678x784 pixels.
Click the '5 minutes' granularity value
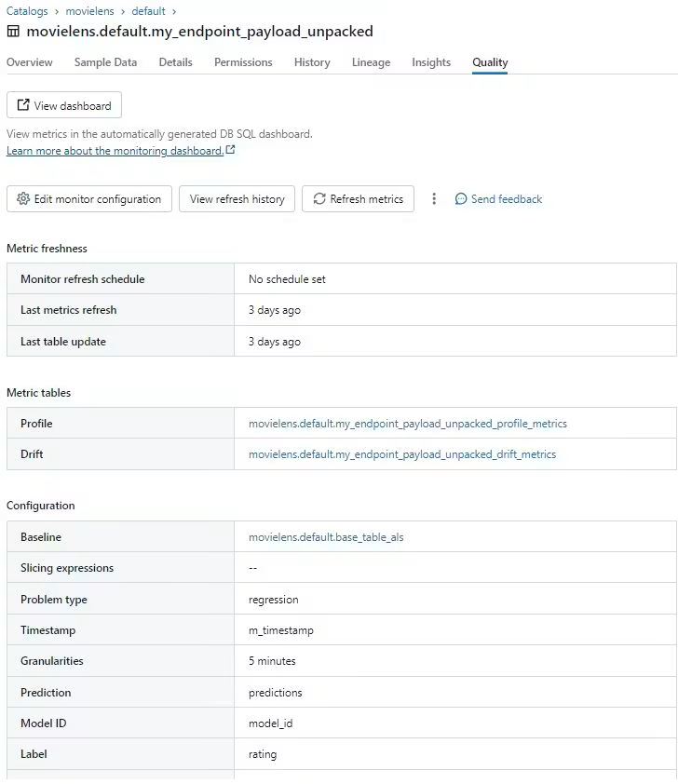click(x=272, y=661)
